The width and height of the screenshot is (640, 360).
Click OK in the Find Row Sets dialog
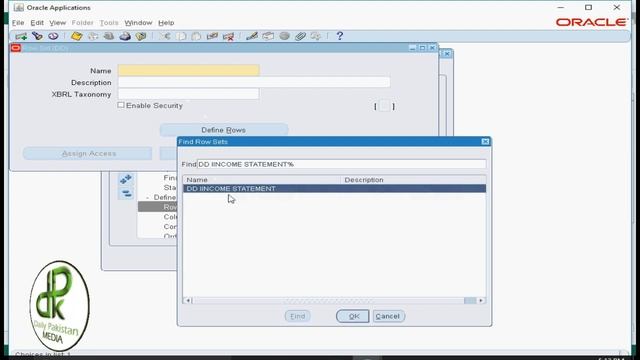[353, 316]
